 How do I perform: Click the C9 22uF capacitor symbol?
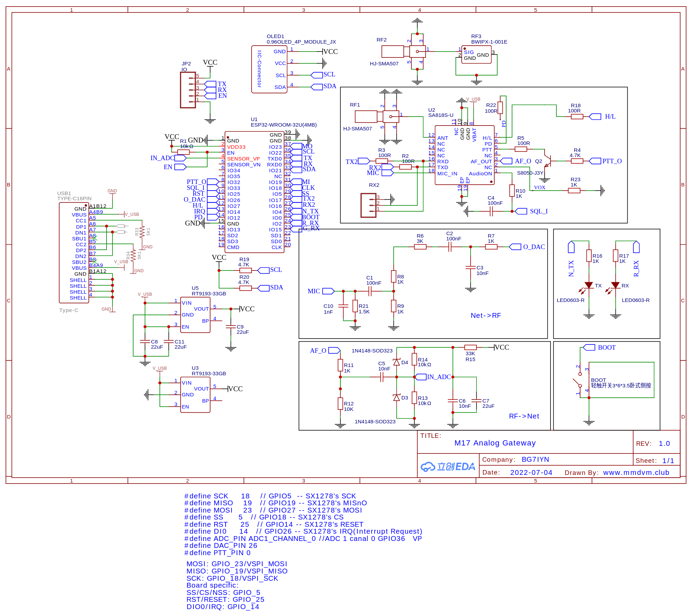coord(231,327)
